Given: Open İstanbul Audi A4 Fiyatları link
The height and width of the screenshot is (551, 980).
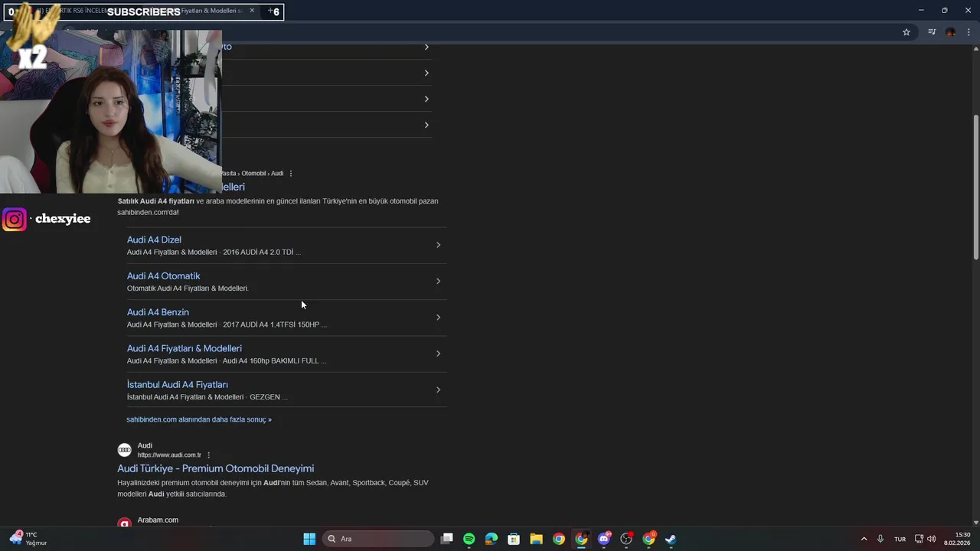Looking at the screenshot, I should tap(177, 384).
